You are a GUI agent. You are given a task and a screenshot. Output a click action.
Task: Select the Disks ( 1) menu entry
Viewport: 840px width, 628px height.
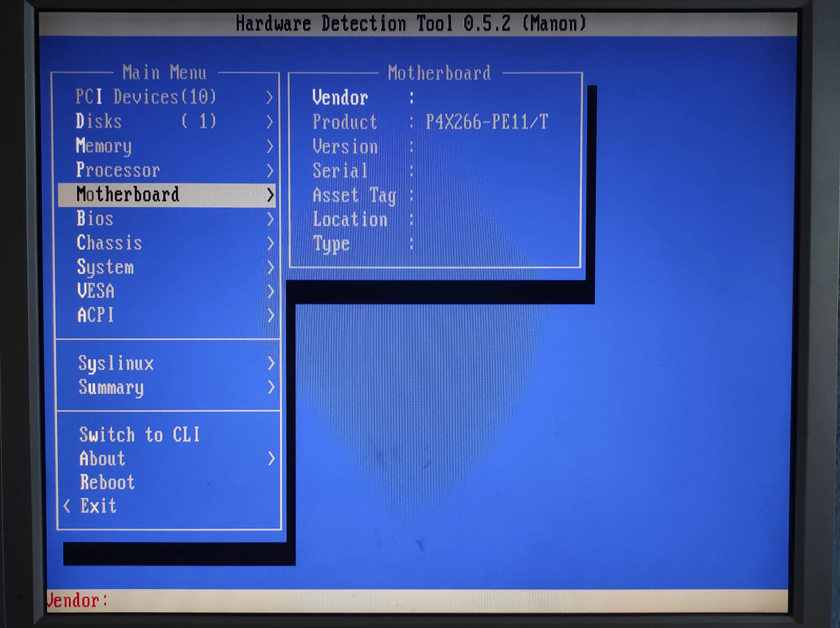tap(166, 121)
